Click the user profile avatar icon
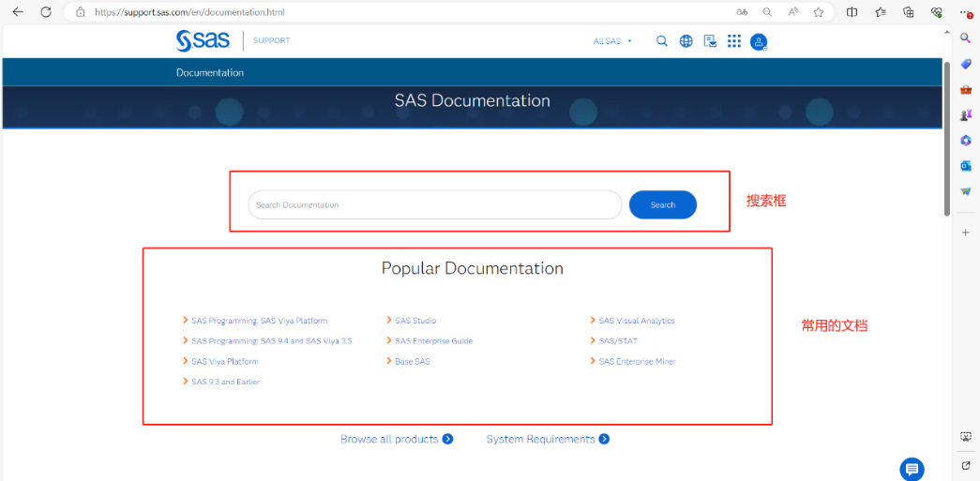 coord(759,41)
